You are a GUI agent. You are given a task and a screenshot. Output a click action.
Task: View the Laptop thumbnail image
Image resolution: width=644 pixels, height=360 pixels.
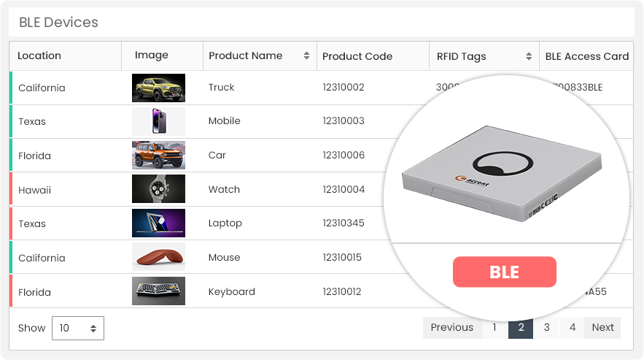[158, 223]
